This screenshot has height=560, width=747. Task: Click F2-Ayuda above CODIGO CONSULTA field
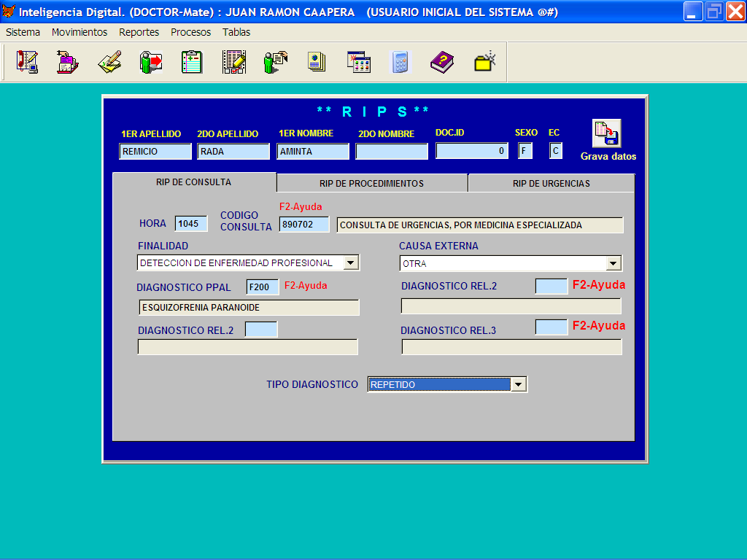click(x=301, y=206)
